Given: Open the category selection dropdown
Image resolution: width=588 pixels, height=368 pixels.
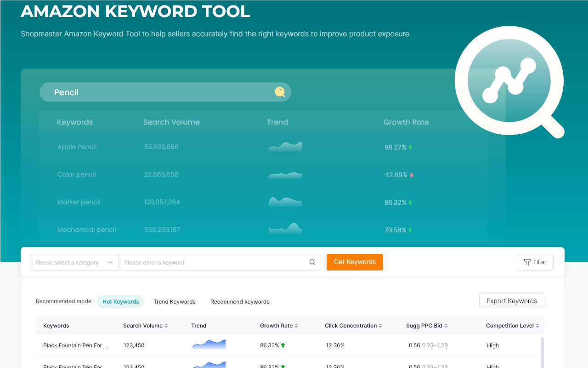Looking at the screenshot, I should (74, 262).
